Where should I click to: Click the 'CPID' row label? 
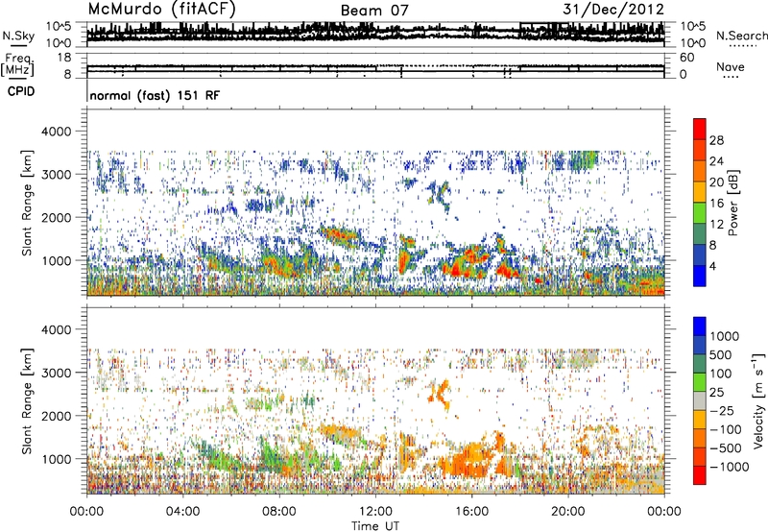click(21, 91)
